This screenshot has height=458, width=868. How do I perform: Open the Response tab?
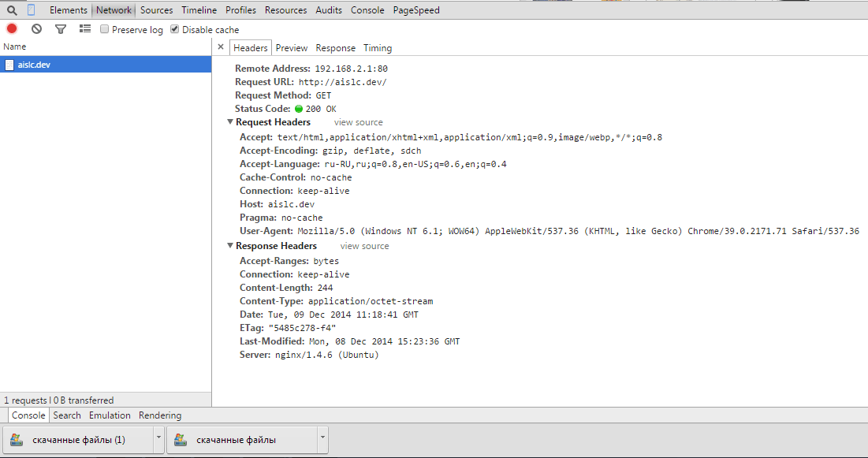coord(336,47)
